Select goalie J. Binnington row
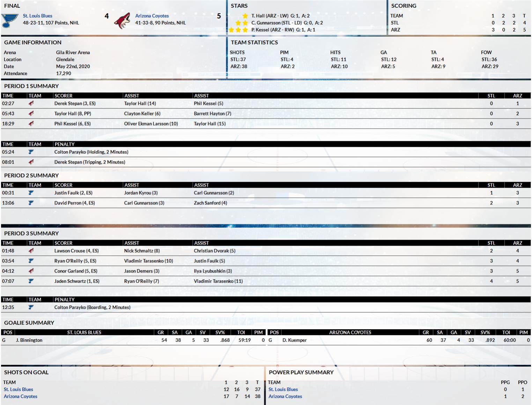 coord(134,340)
